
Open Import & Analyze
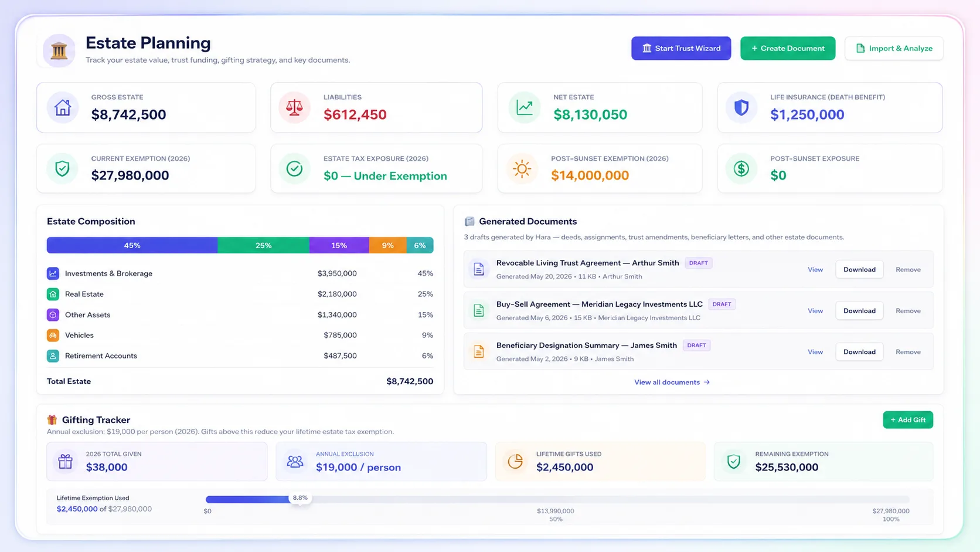[x=894, y=48]
